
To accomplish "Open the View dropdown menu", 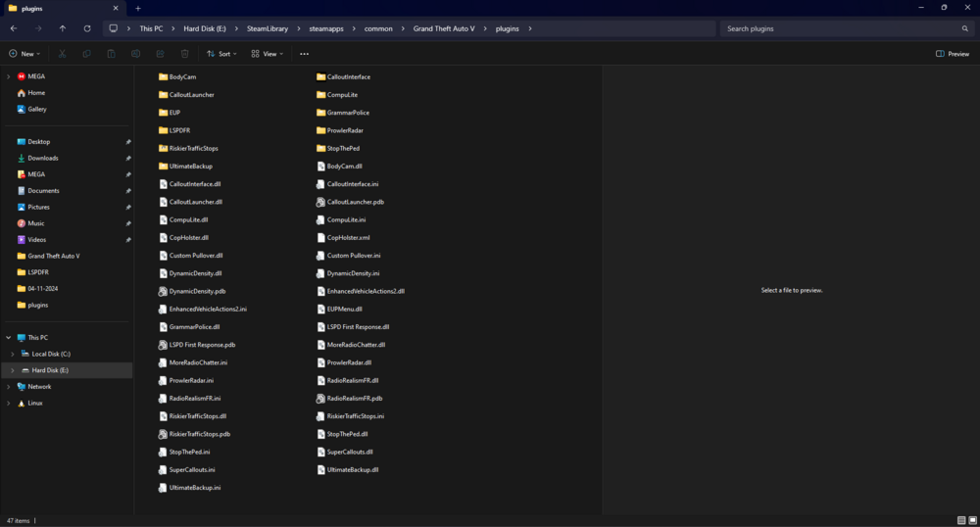I will (x=268, y=54).
